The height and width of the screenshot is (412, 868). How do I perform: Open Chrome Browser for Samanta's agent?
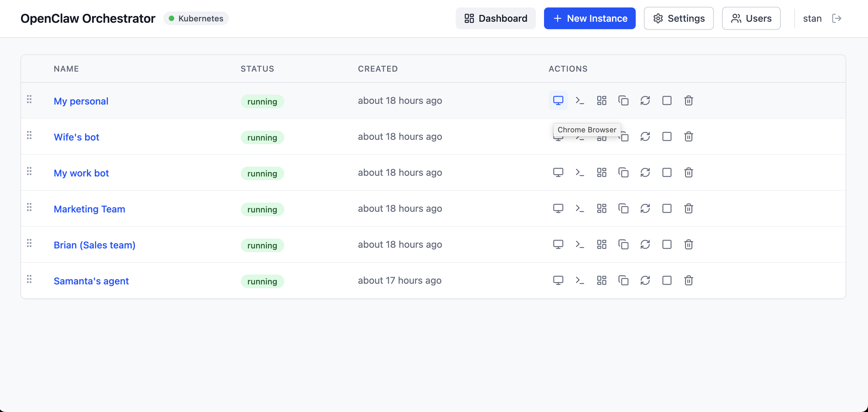coord(558,280)
